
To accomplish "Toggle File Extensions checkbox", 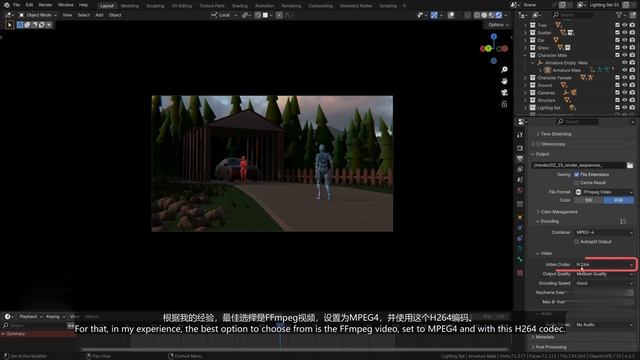I will (577, 174).
